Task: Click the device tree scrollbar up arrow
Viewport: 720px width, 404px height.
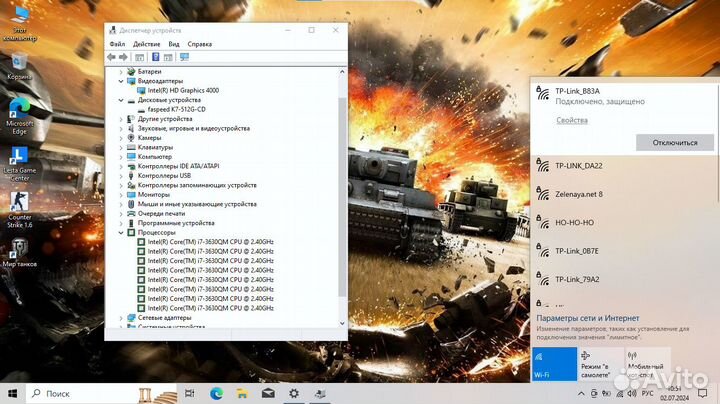Action: click(x=342, y=72)
